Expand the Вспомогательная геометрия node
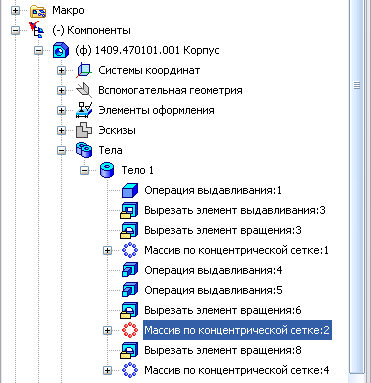371x383 pixels. [x=61, y=91]
